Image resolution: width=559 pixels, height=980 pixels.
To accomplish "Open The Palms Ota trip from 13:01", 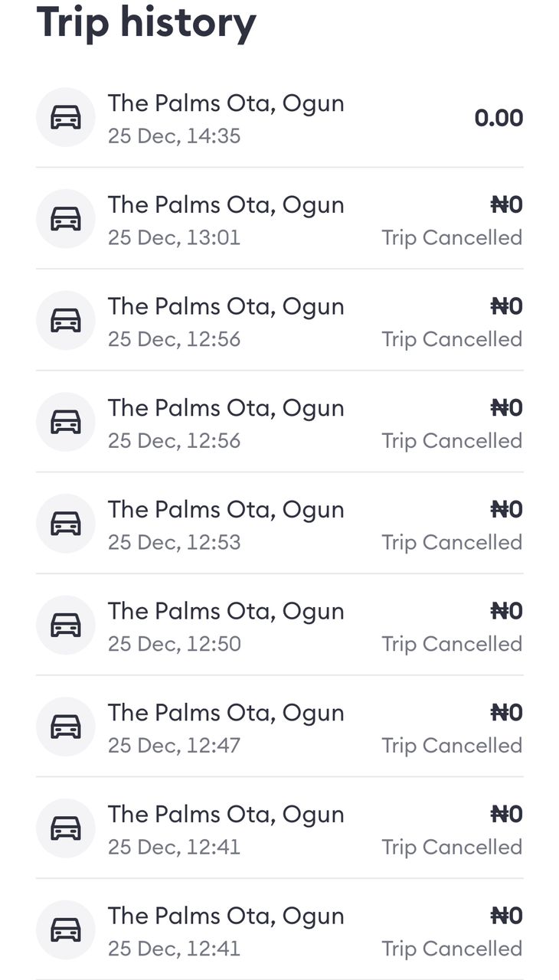I will (x=279, y=219).
